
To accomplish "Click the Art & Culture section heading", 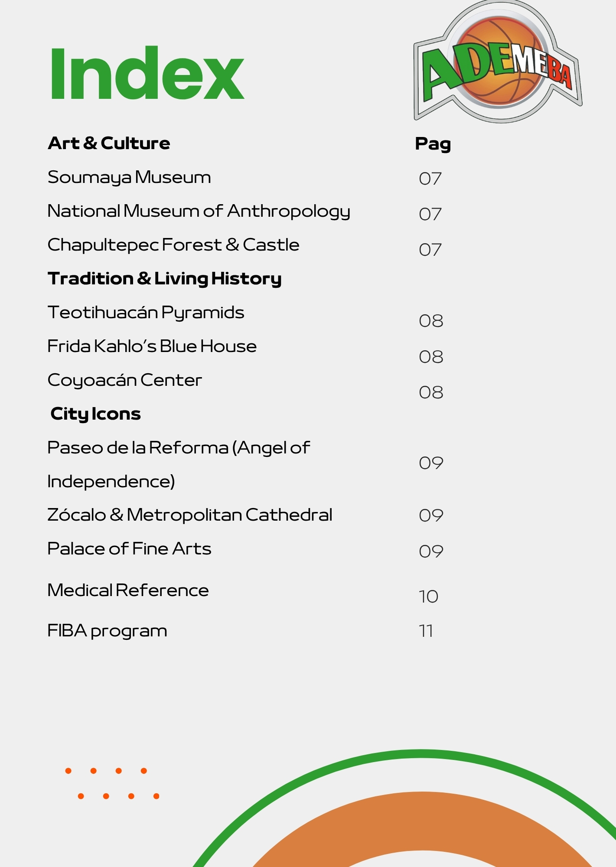I will click(109, 143).
